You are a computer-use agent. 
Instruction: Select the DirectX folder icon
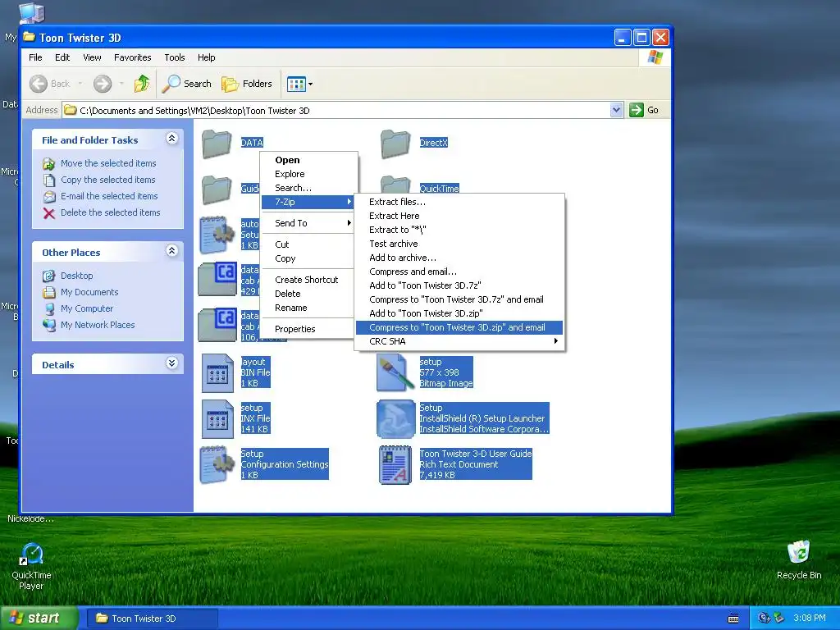point(395,144)
